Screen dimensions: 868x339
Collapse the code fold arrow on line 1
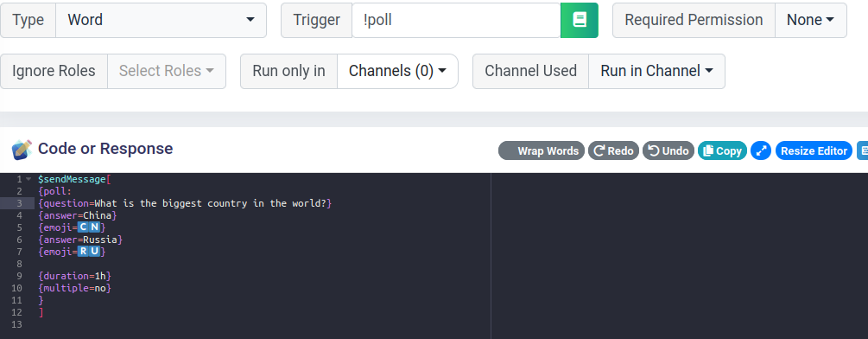29,180
